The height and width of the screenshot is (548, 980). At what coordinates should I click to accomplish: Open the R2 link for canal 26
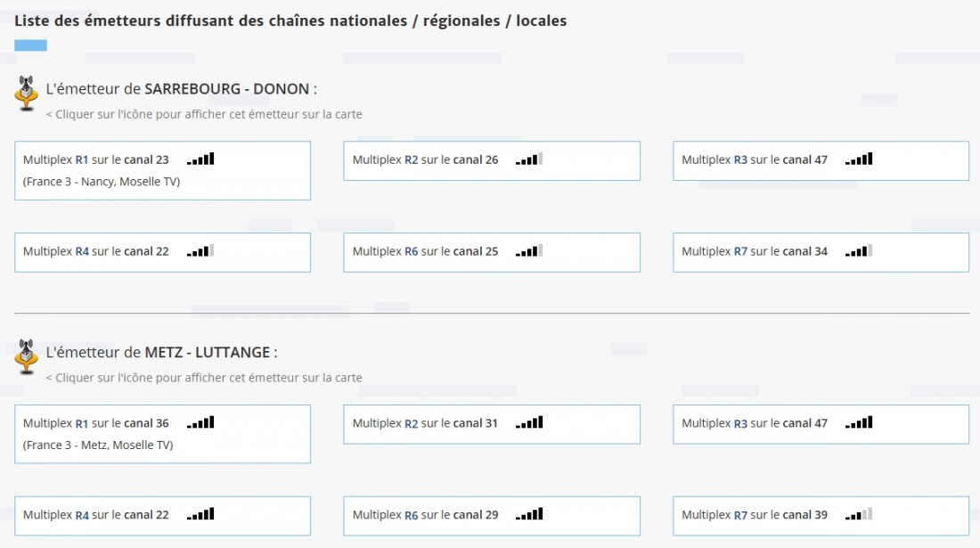[x=412, y=160]
